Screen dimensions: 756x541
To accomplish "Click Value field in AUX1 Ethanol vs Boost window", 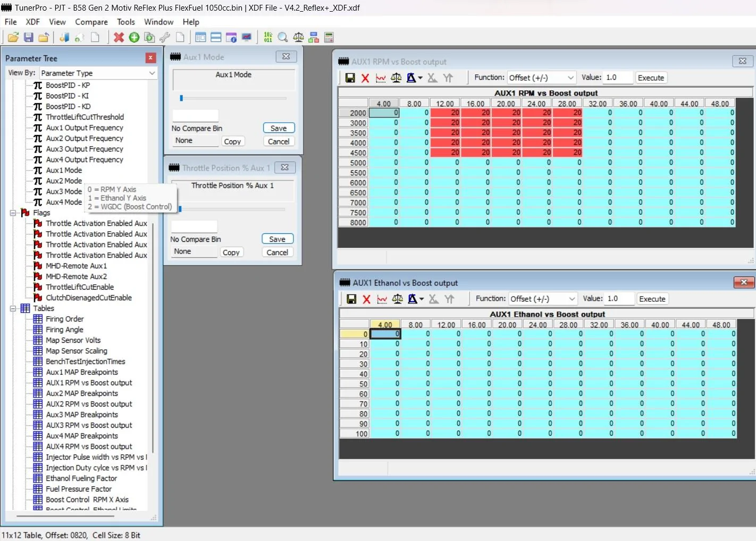I will (620, 299).
